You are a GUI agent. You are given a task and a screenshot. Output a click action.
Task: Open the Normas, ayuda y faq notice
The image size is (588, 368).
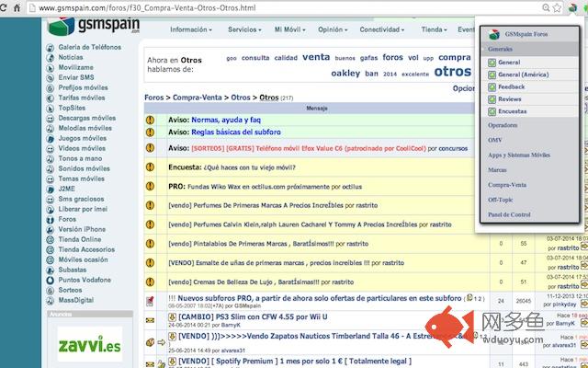(226, 121)
